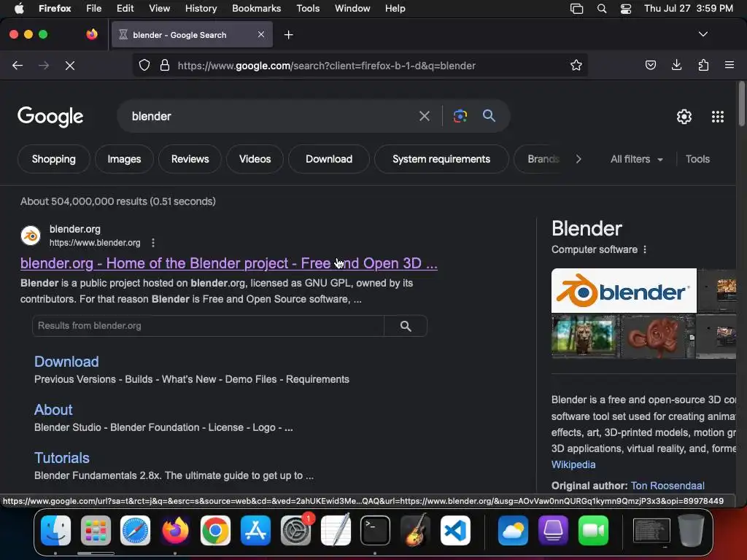This screenshot has height=560, width=747.
Task: Switch to Images results
Action: pyautogui.click(x=124, y=159)
